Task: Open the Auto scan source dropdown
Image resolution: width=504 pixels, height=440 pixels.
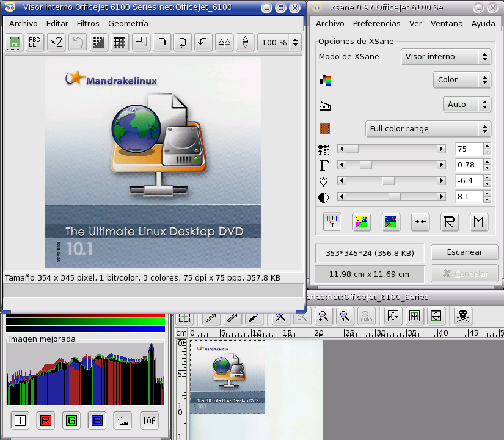Action: pyautogui.click(x=467, y=105)
